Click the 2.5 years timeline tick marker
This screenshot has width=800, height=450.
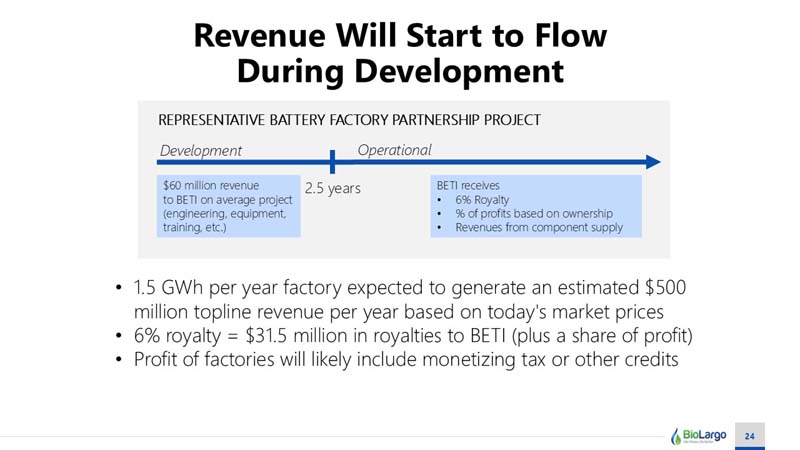point(332,162)
